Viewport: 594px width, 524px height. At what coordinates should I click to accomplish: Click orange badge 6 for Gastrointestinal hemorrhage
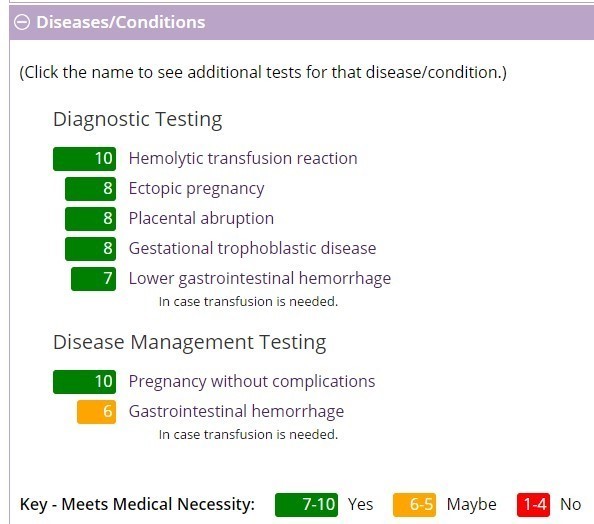tap(97, 412)
